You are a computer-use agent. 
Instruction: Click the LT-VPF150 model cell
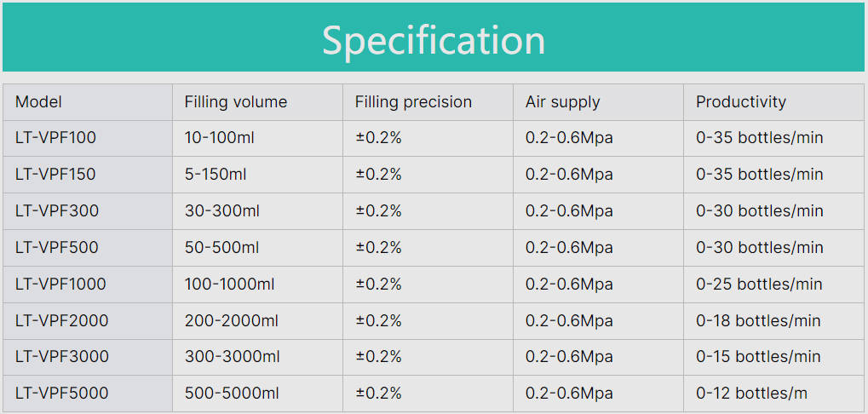[x=55, y=175]
